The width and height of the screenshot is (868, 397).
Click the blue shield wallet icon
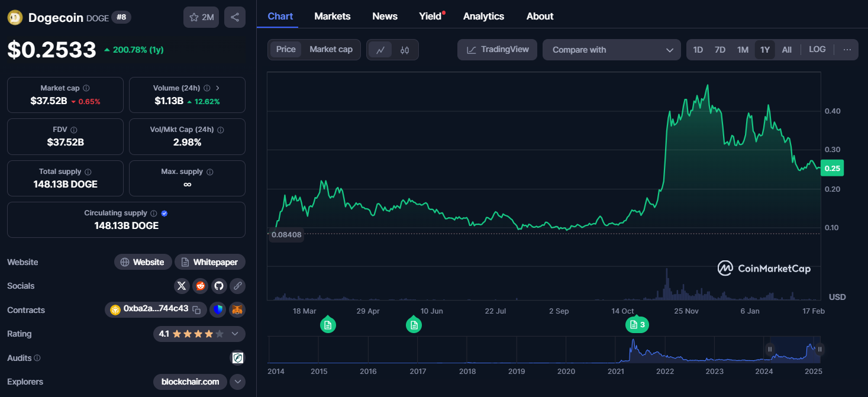218,309
